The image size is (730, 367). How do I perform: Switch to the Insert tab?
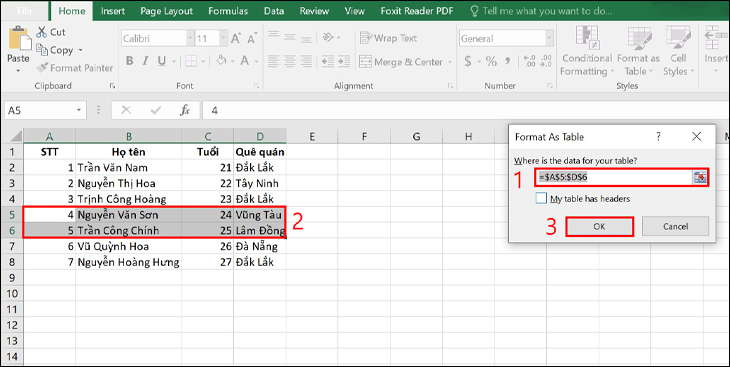coord(113,11)
